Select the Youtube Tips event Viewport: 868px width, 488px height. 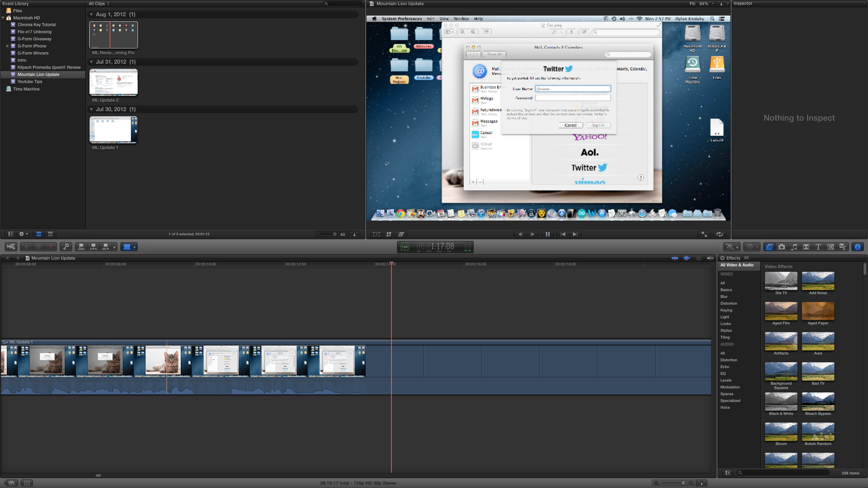(x=30, y=82)
